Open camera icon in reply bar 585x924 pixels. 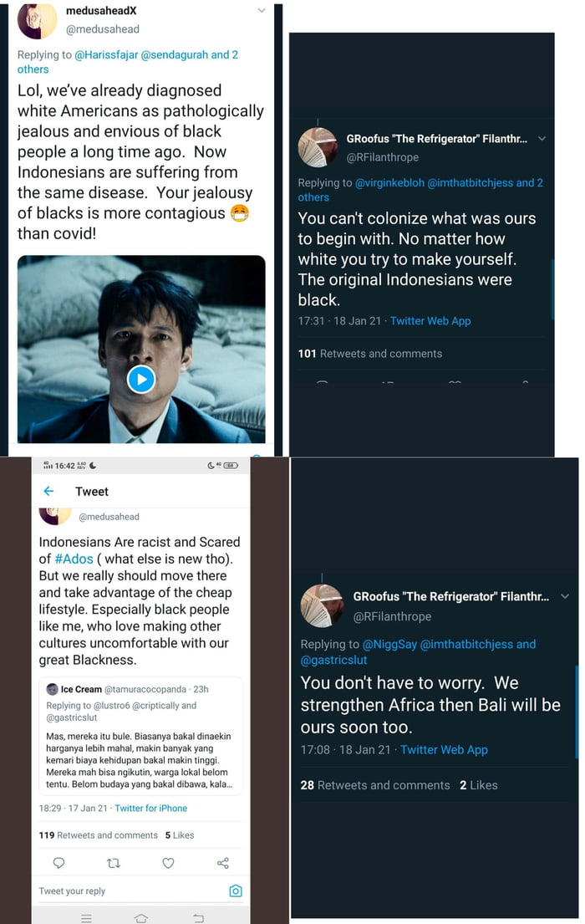click(236, 891)
